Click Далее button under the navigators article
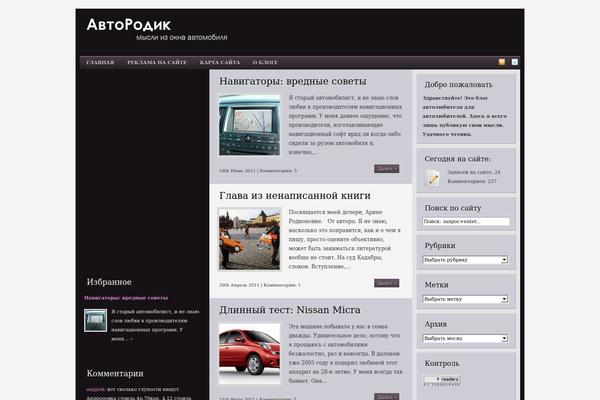Viewport: 600px width, 400px height. [x=386, y=169]
